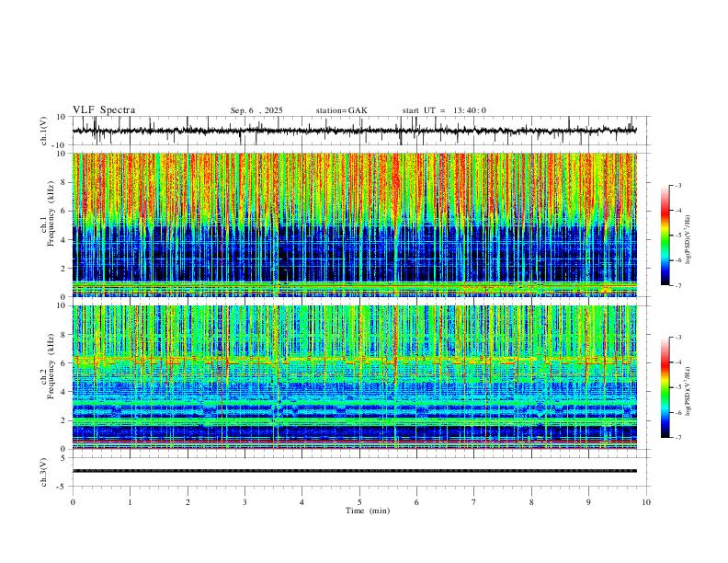Click the 'start UT = 13:40:0' text
Screen dimensions: 728x563
coord(444,110)
